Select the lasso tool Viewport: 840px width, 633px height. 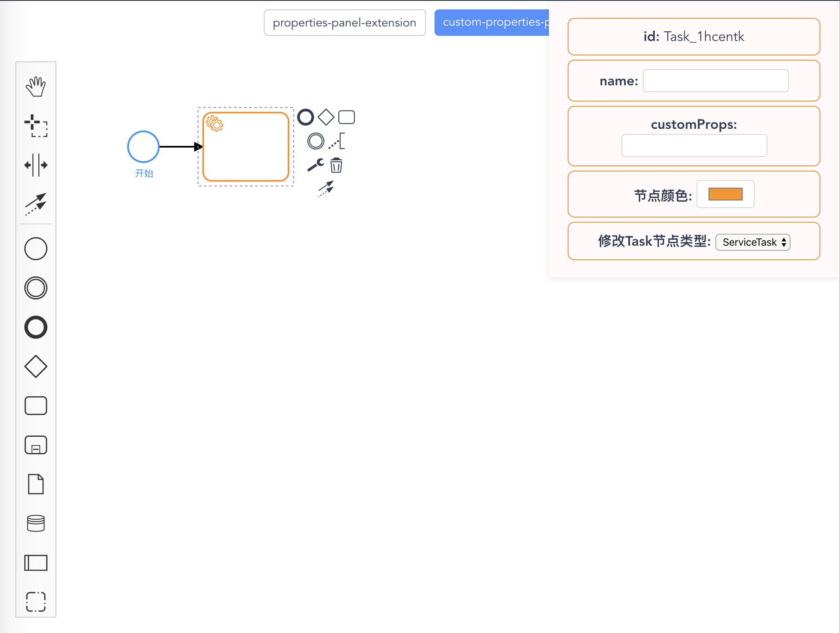point(36,125)
